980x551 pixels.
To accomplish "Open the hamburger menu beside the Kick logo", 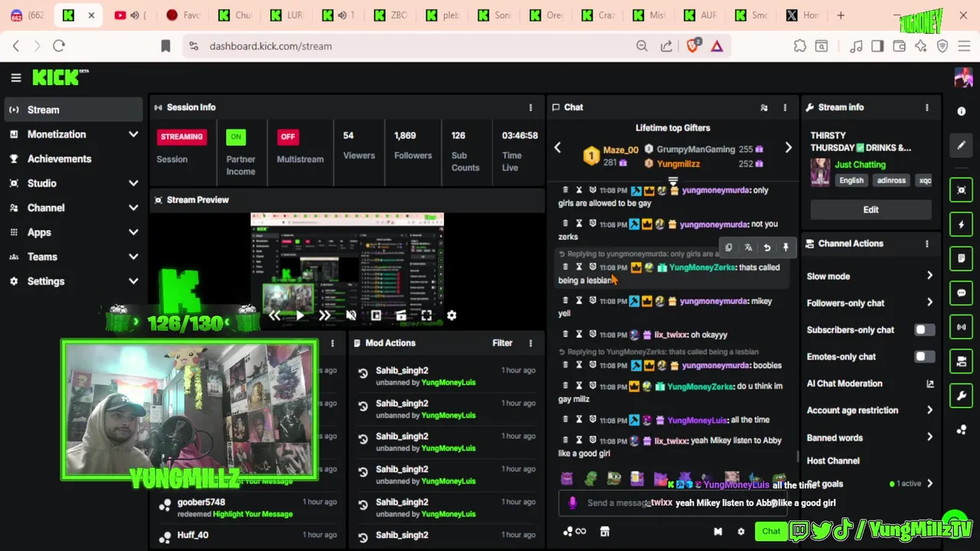I will pyautogui.click(x=15, y=77).
